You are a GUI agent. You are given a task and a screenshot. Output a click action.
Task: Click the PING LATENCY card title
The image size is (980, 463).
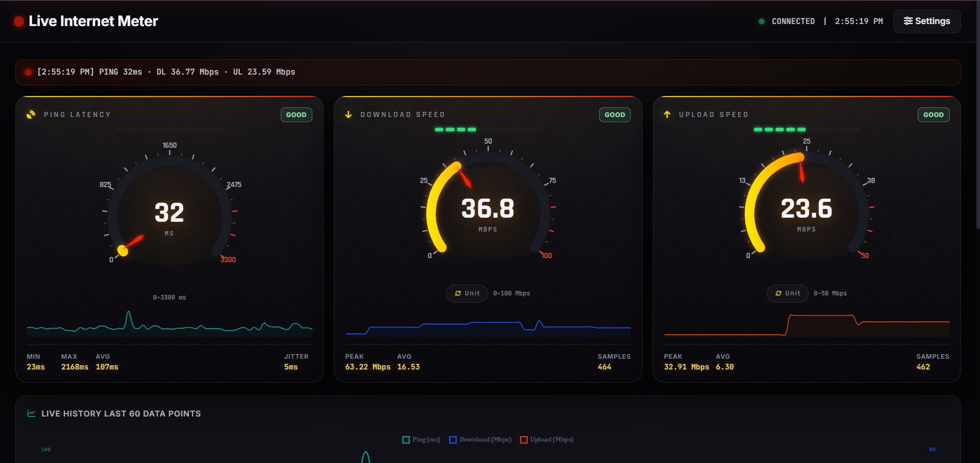pos(77,114)
